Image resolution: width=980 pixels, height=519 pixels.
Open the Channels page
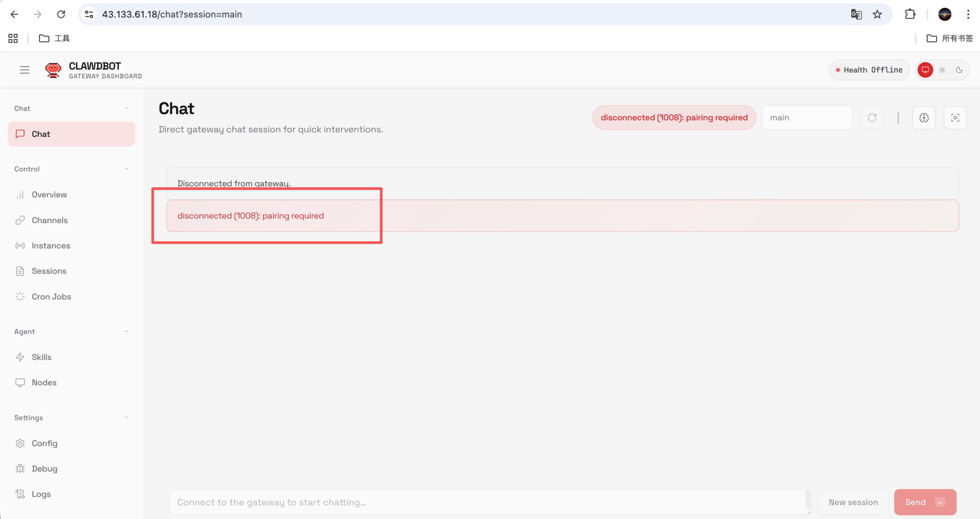click(x=49, y=220)
